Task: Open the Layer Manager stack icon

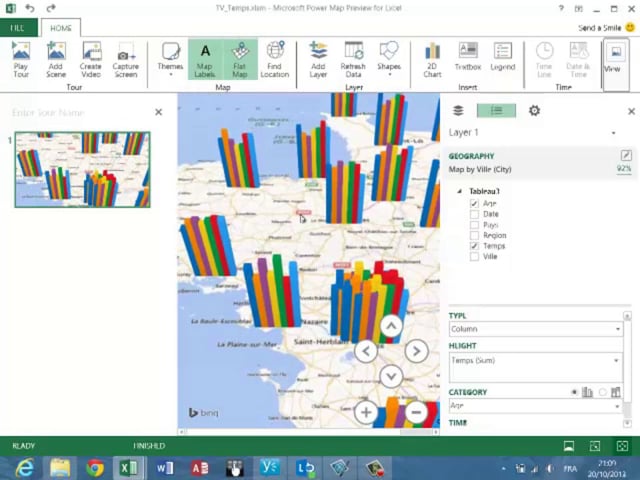Action: pos(458,111)
